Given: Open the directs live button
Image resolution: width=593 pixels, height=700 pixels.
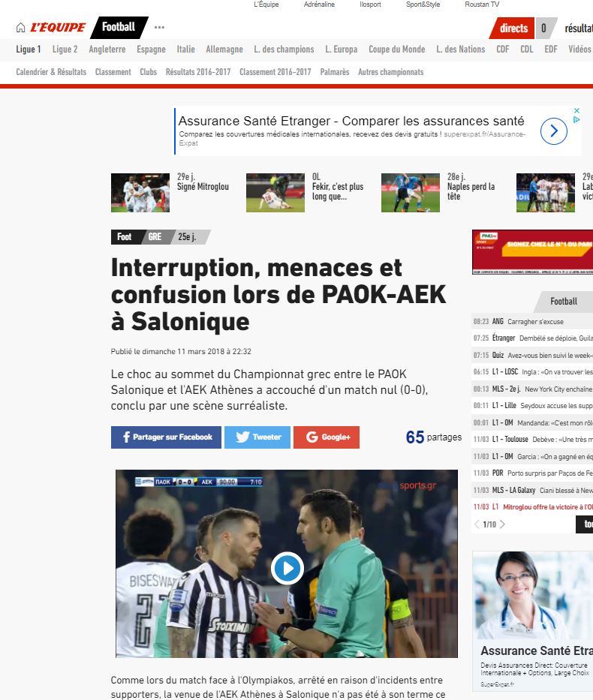Looking at the screenshot, I should pos(513,28).
